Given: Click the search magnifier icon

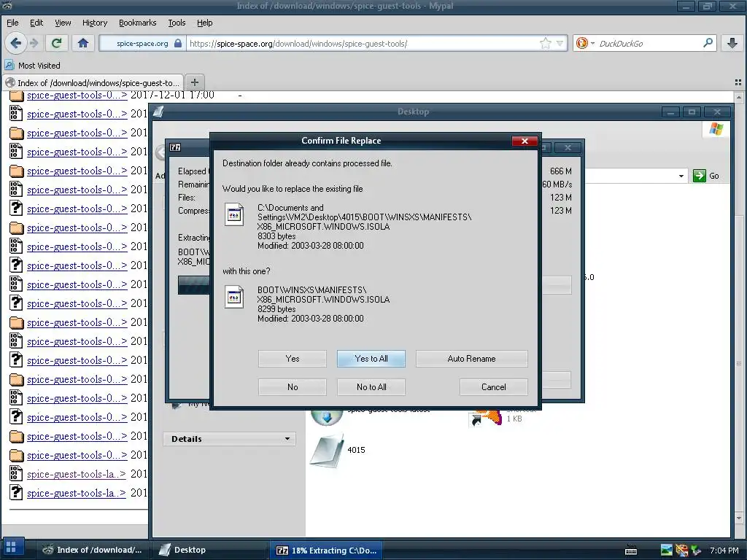Looking at the screenshot, I should (x=708, y=43).
